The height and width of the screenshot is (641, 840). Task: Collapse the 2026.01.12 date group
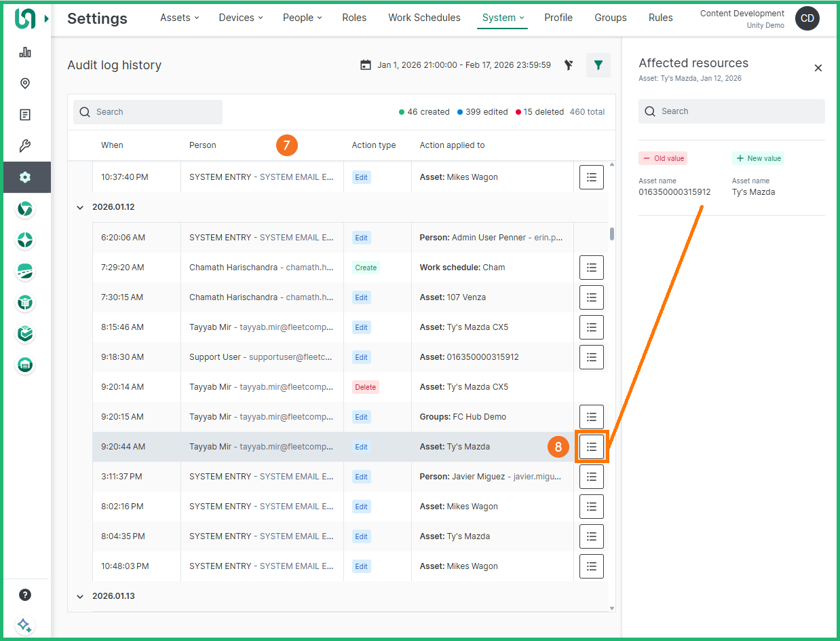click(x=80, y=207)
